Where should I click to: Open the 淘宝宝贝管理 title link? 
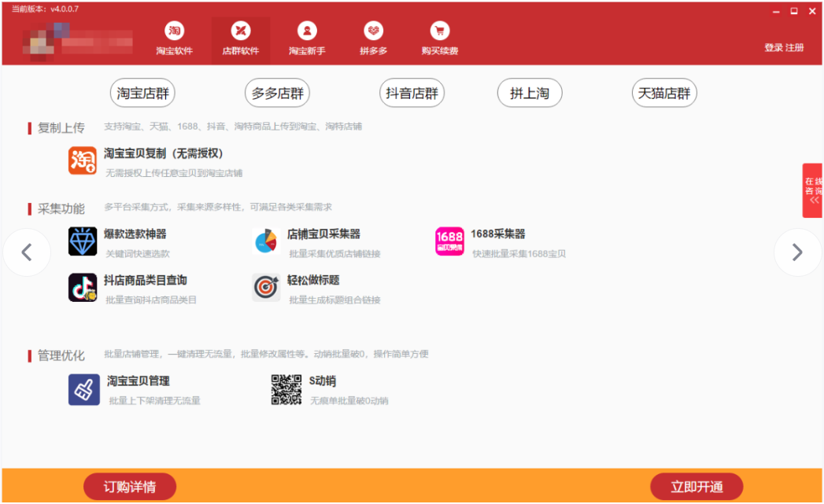point(139,381)
